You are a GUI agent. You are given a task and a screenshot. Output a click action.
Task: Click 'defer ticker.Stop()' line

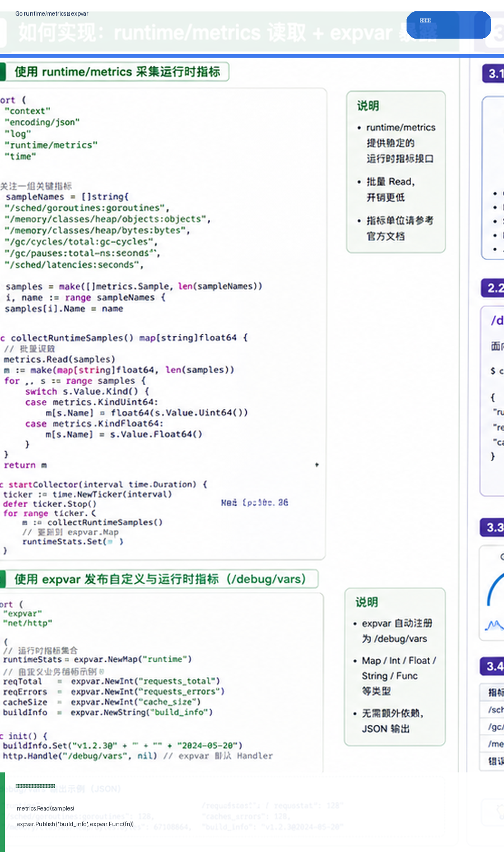pos(50,504)
